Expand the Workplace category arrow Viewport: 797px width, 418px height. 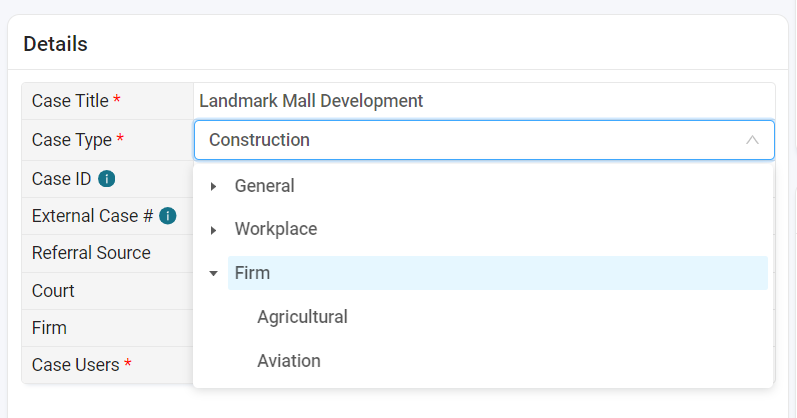pos(213,230)
